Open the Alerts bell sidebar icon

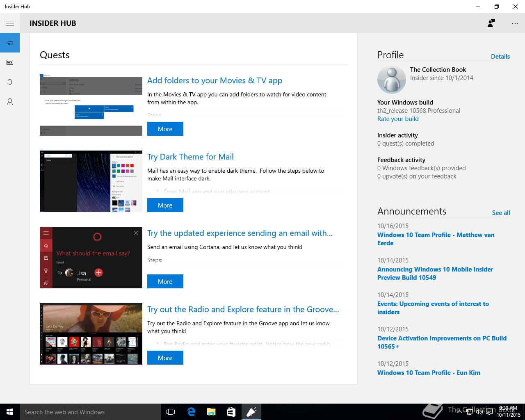[x=10, y=82]
